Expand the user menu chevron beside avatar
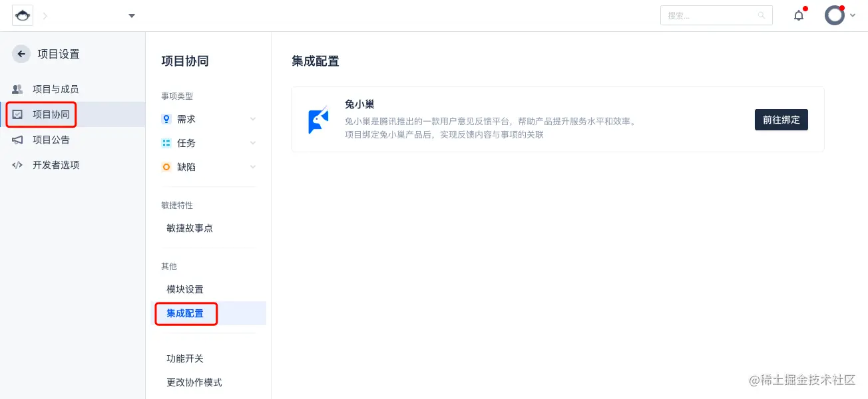The width and height of the screenshot is (868, 399). [x=853, y=15]
